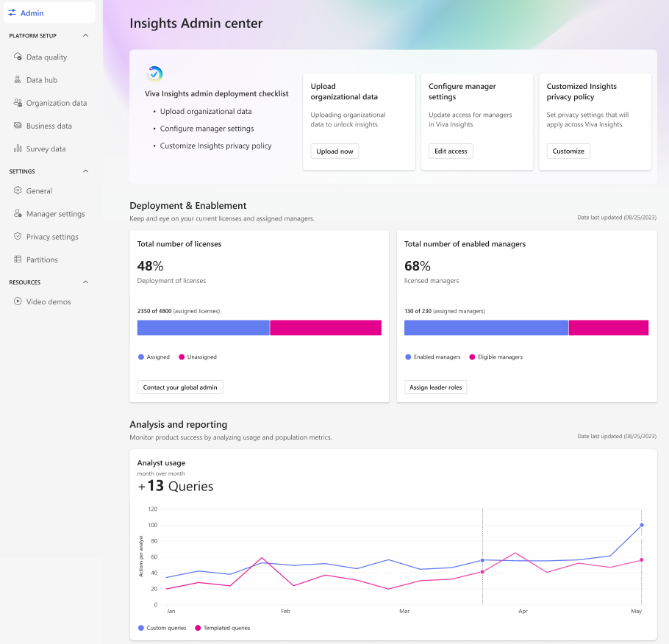Toggle Templated queries legend off
This screenshot has width=669, height=644.
228,628
